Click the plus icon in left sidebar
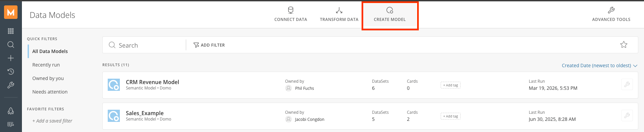 [11, 58]
